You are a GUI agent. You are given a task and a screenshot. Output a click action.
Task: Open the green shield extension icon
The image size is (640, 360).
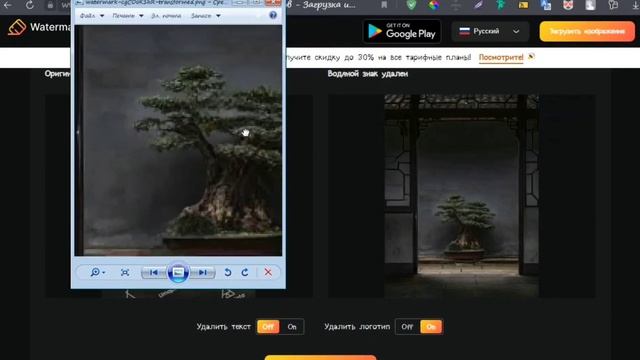411,5
